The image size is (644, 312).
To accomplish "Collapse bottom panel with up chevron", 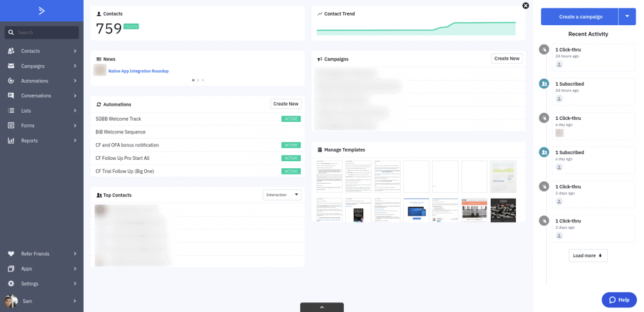I will 322,307.
